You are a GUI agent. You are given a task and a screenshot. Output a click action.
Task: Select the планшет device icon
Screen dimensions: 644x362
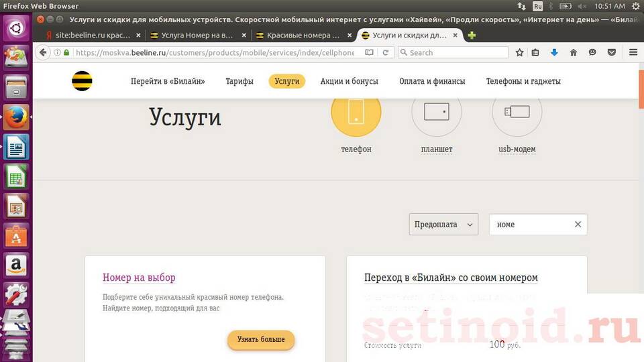click(437, 111)
